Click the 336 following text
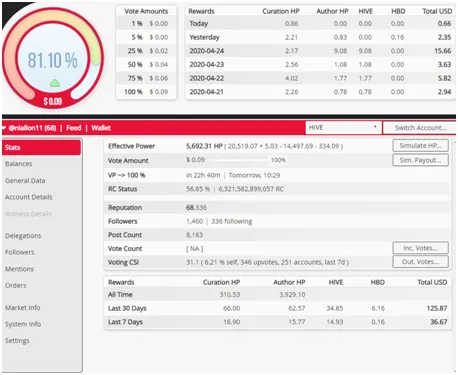 (232, 221)
